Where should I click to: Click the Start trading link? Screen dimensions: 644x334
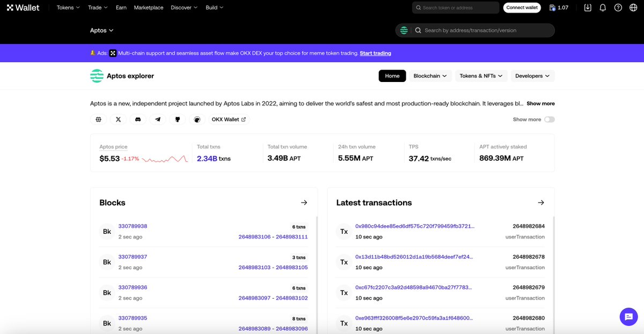(x=375, y=53)
